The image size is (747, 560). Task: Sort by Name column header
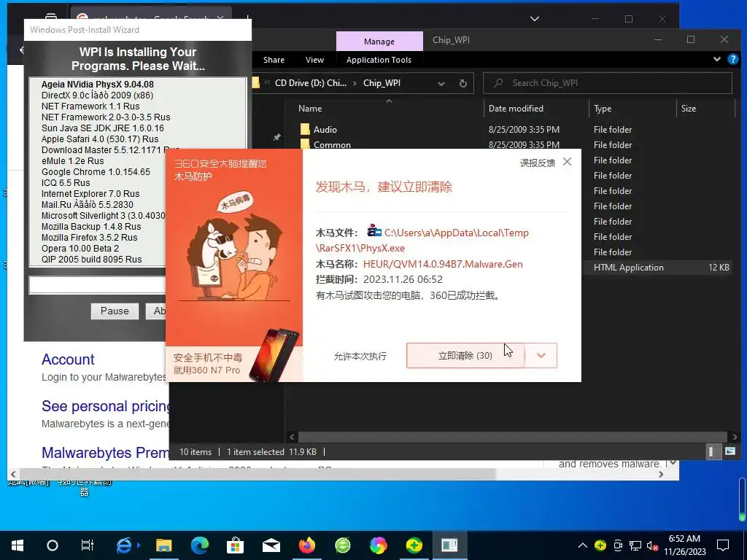tap(310, 109)
